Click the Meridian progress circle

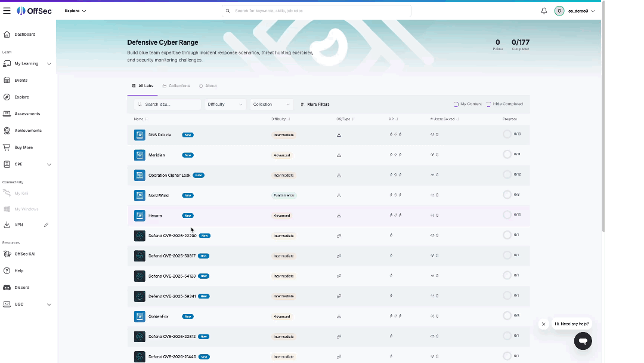(507, 154)
